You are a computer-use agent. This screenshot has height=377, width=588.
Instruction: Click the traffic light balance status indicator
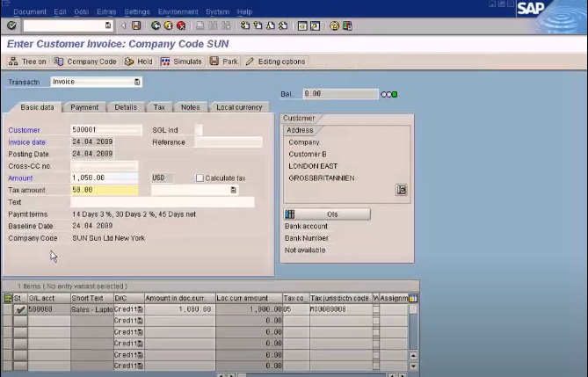[388, 94]
